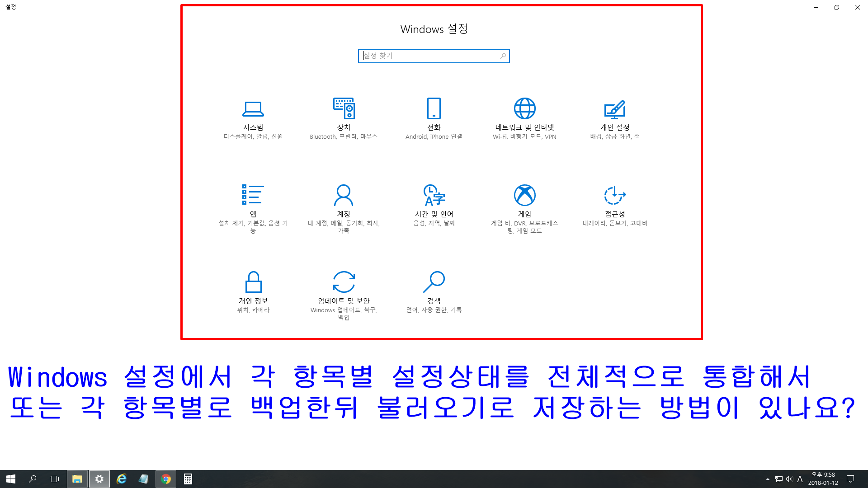Click the network tray icon
The image size is (868, 488).
click(x=778, y=479)
